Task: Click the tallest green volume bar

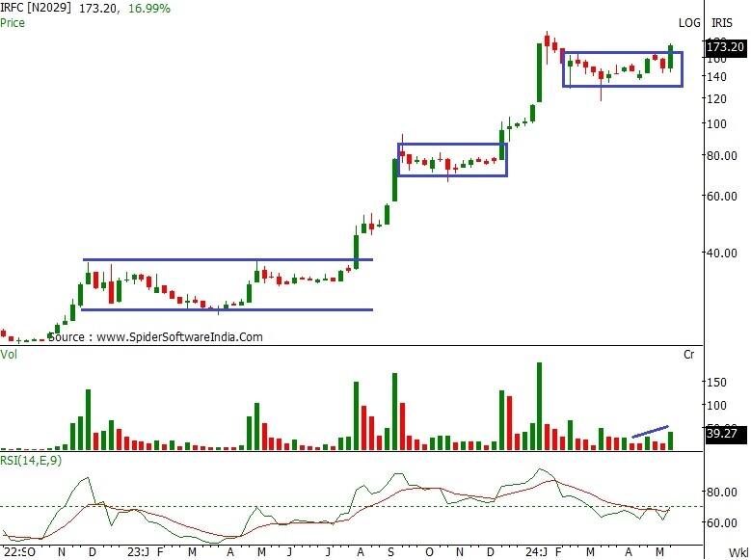Action: click(539, 406)
